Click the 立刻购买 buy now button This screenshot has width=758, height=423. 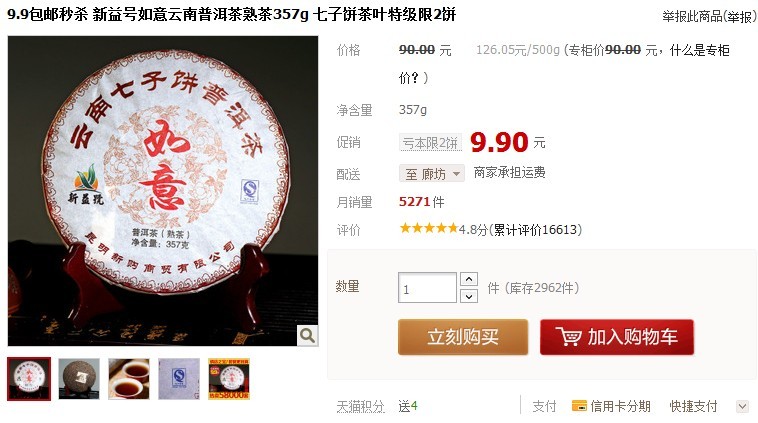tap(463, 337)
